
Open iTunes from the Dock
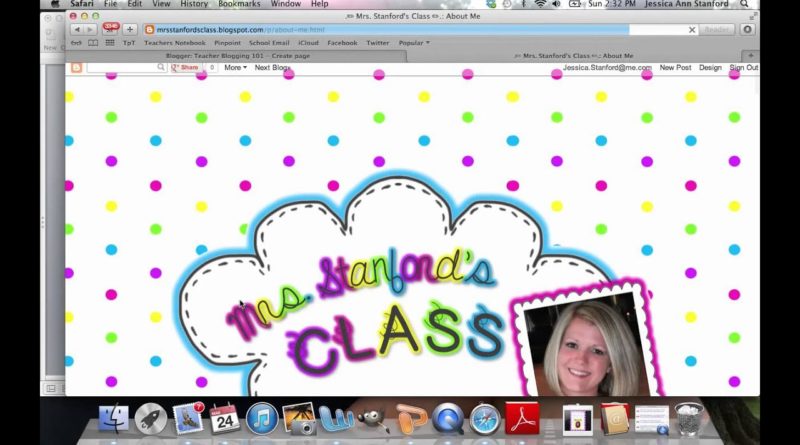coord(262,419)
